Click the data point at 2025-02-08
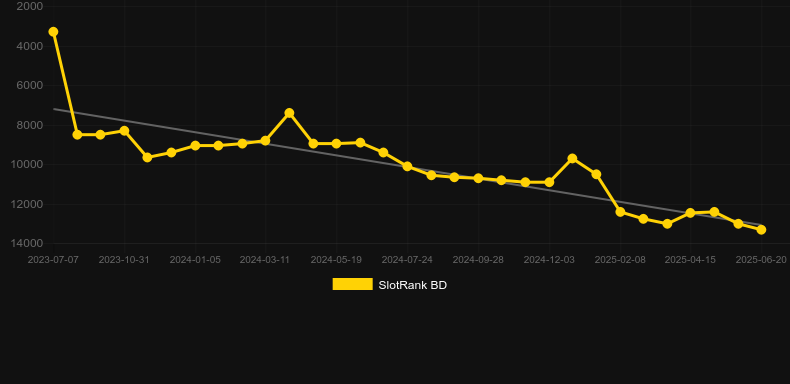Screen dimensions: 790x384 point(620,212)
